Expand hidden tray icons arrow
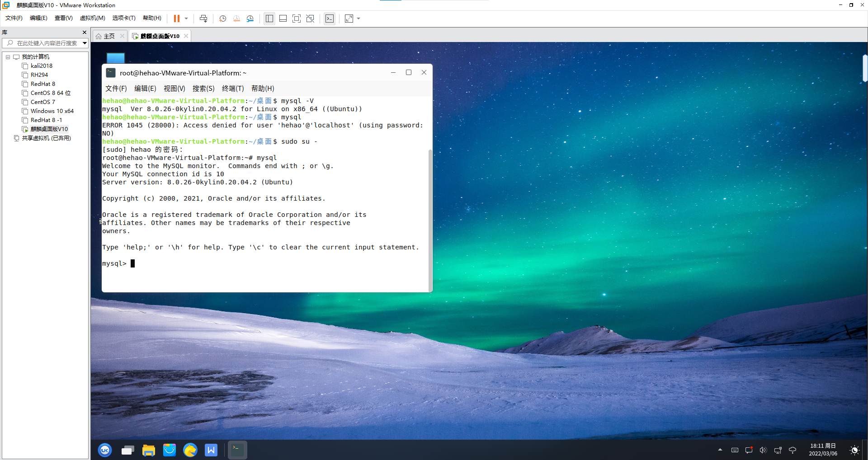 pos(720,450)
